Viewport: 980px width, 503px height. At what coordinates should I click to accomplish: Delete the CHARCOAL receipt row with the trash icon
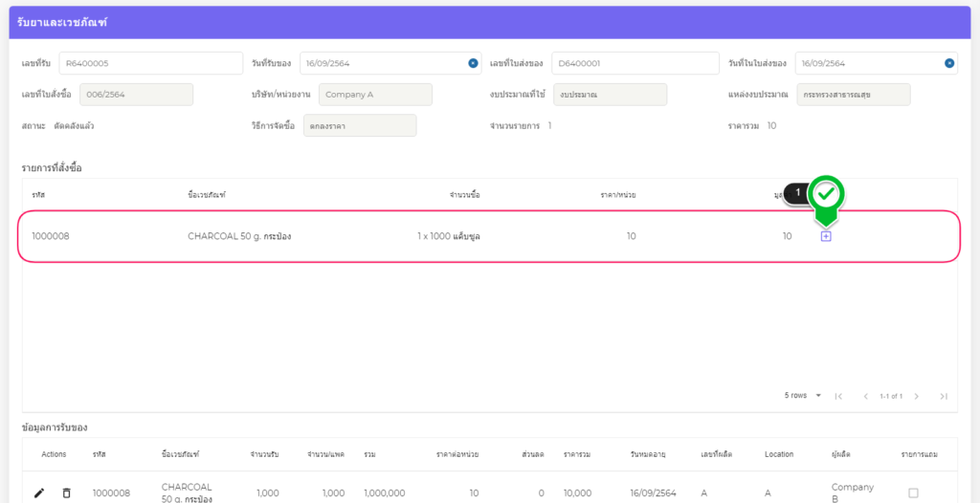66,492
